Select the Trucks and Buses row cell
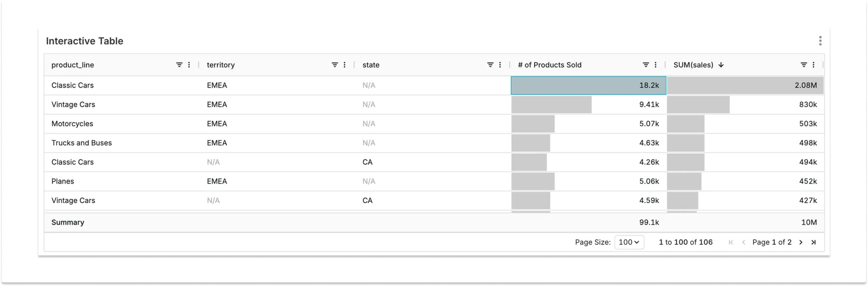 point(81,143)
